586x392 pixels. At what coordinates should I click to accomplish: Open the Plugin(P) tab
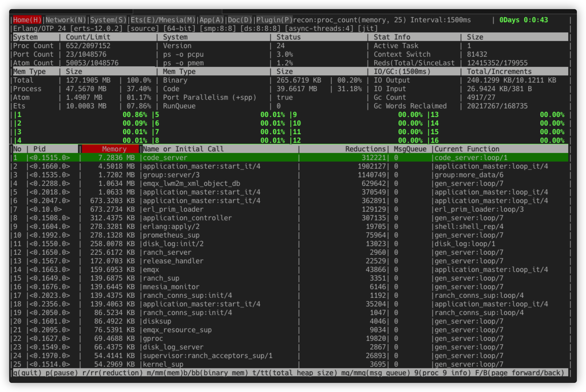[x=274, y=20]
